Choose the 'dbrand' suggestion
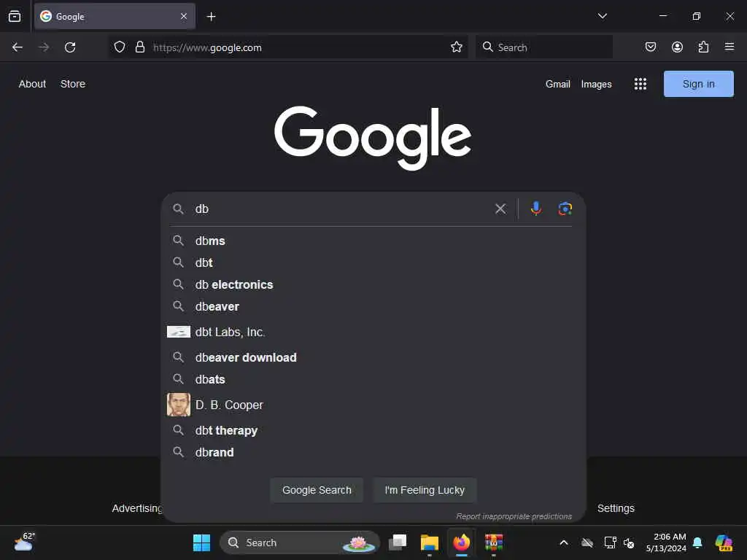 tap(373, 452)
